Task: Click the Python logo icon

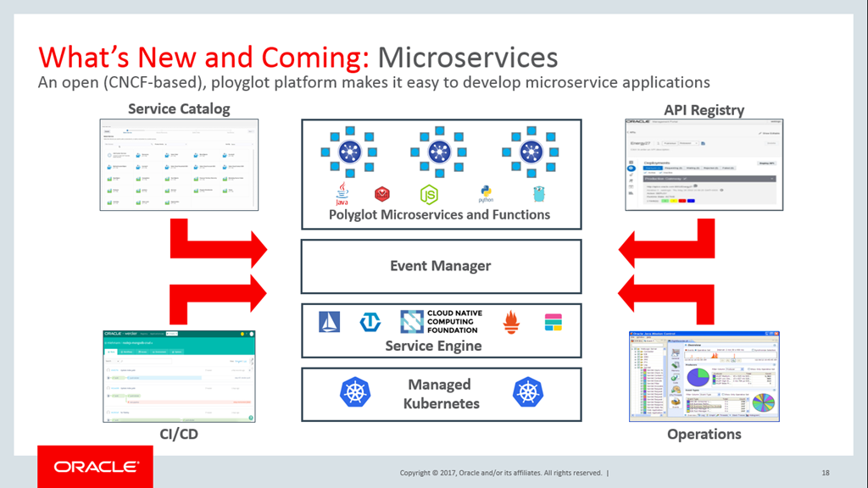Action: [x=486, y=194]
